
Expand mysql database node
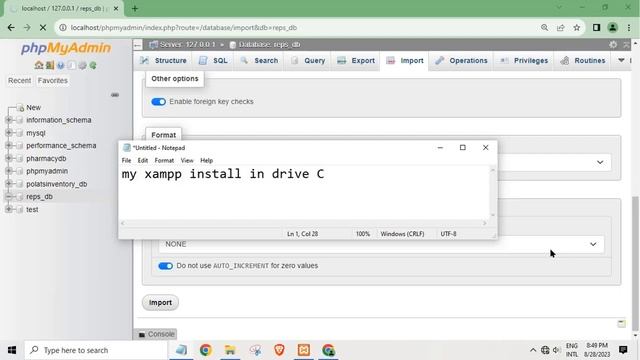point(9,133)
